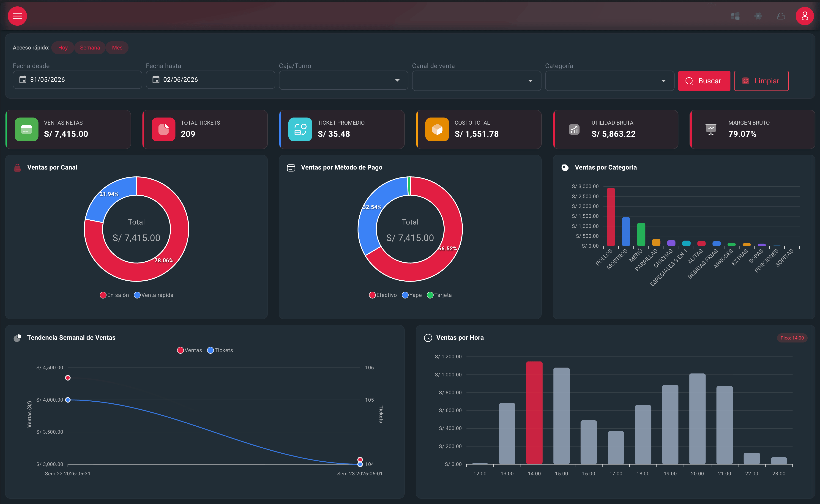Click the 20:00 hourly sales bar
The height and width of the screenshot is (504, 820).
click(697, 419)
